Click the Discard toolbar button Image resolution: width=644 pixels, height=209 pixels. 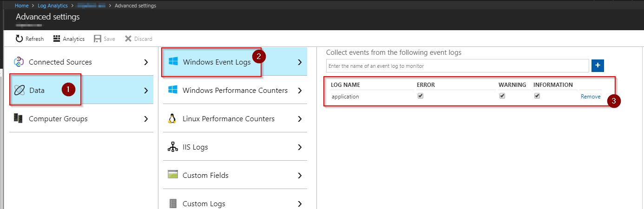[x=138, y=39]
